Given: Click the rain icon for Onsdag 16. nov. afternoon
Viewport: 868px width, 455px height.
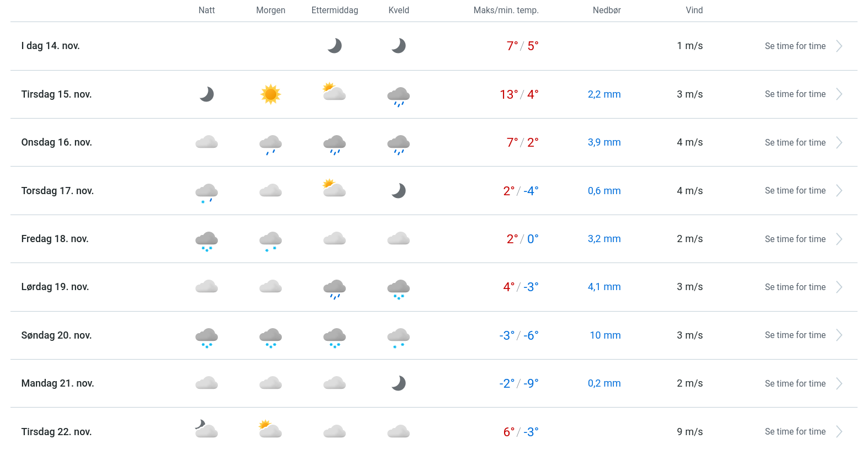Looking at the screenshot, I should point(334,144).
